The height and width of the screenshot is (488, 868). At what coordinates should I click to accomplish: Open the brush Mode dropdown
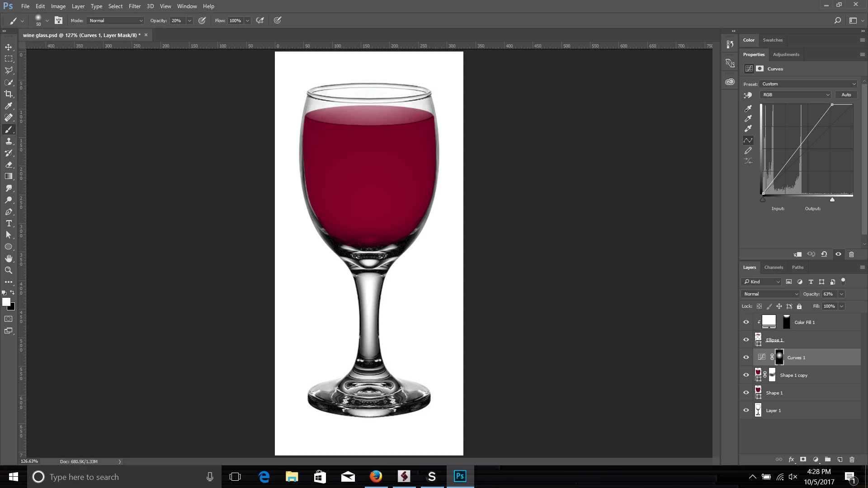[116, 21]
